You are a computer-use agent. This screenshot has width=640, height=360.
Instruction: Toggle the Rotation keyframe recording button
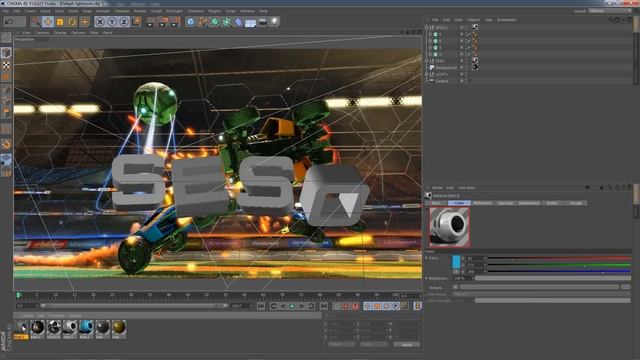(x=387, y=306)
